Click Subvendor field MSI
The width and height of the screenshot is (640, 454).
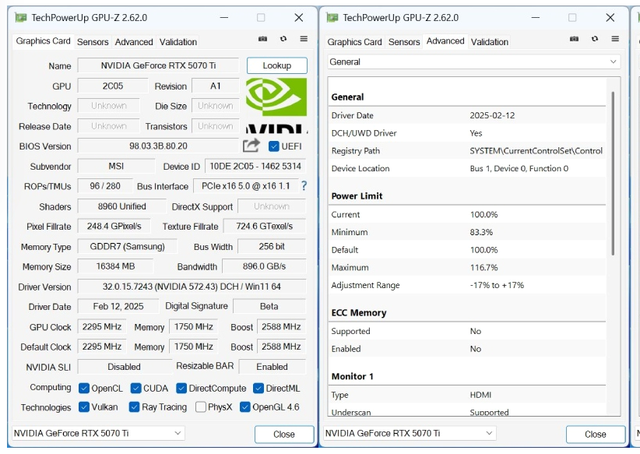pos(116,166)
